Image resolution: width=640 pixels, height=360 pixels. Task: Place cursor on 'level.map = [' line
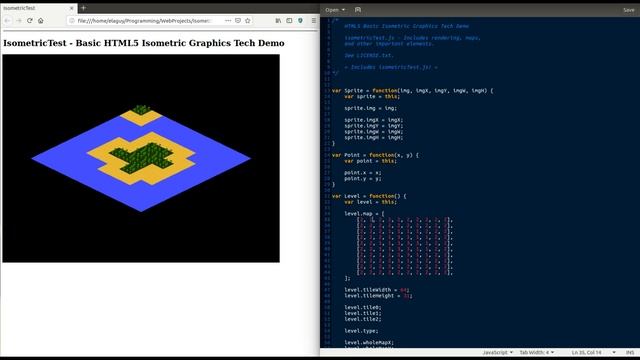pyautogui.click(x=364, y=214)
